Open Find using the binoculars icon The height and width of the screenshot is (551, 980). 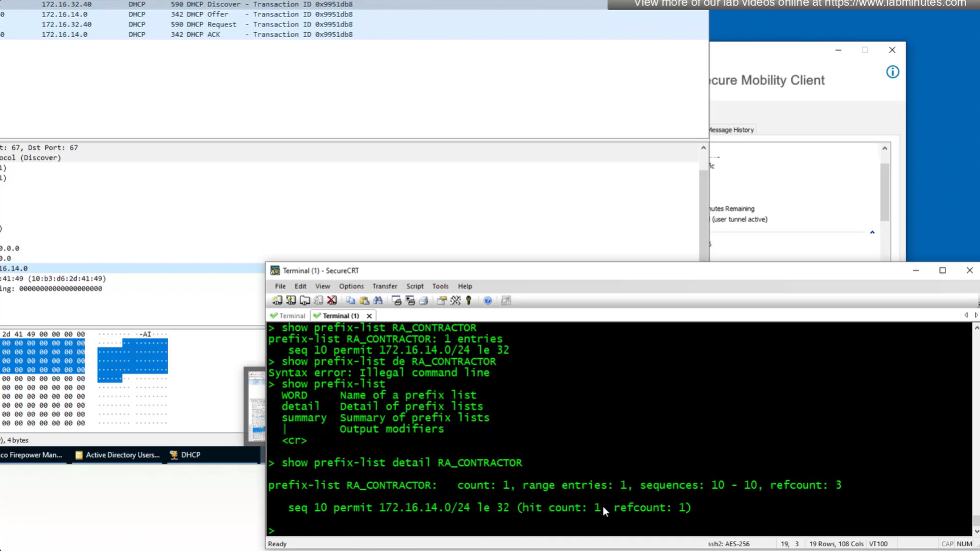378,301
